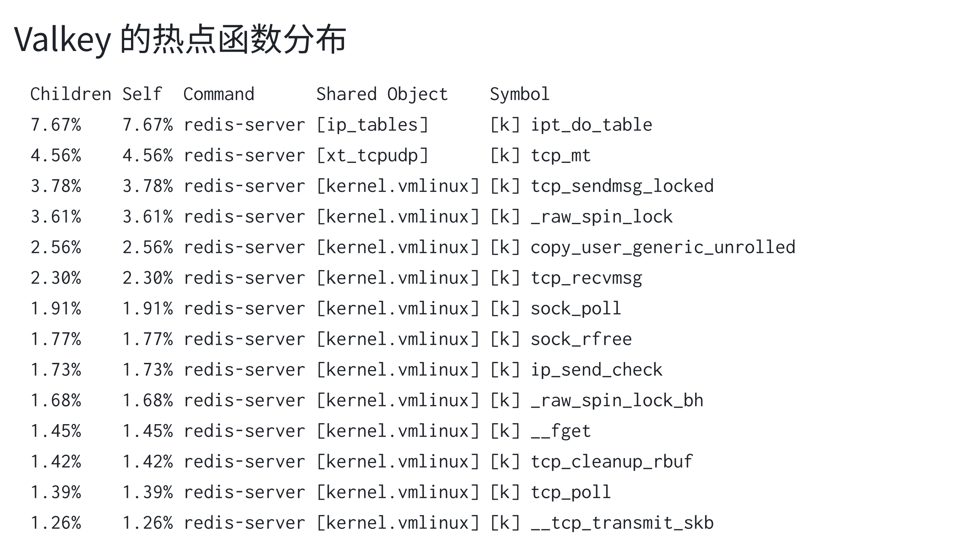Click the ip_send_check symbol
This screenshot has height=551, width=980.
coord(597,370)
